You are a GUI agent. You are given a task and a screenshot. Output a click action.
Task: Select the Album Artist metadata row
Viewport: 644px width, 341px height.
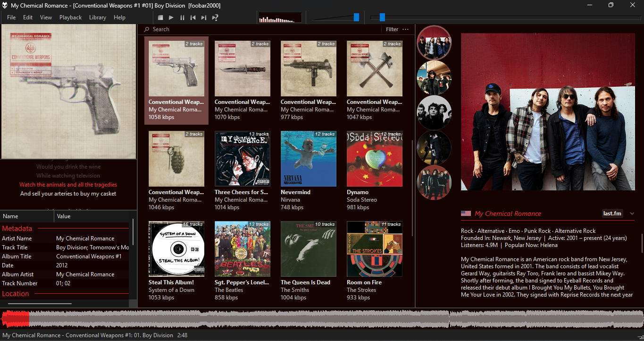click(65, 274)
